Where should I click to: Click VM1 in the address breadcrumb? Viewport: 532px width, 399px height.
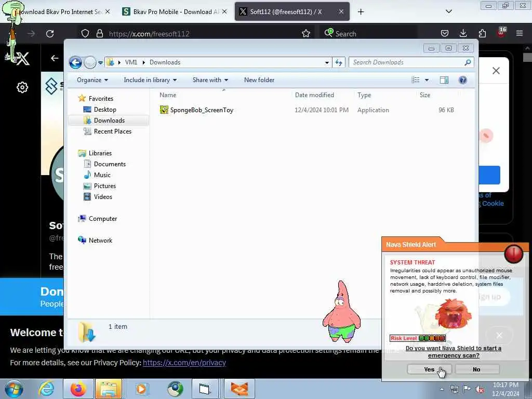(131, 62)
